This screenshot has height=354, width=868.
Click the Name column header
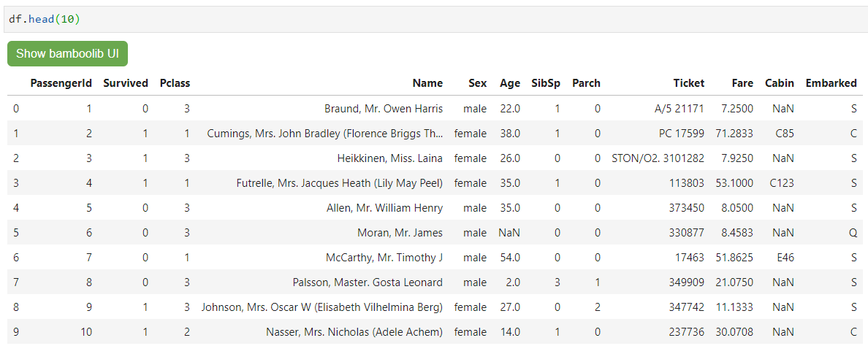427,83
